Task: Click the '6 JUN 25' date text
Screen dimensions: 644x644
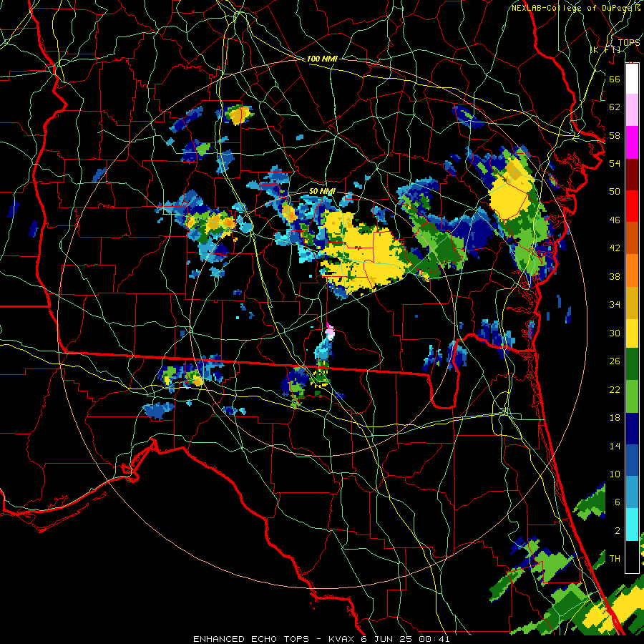Action: coord(388,639)
